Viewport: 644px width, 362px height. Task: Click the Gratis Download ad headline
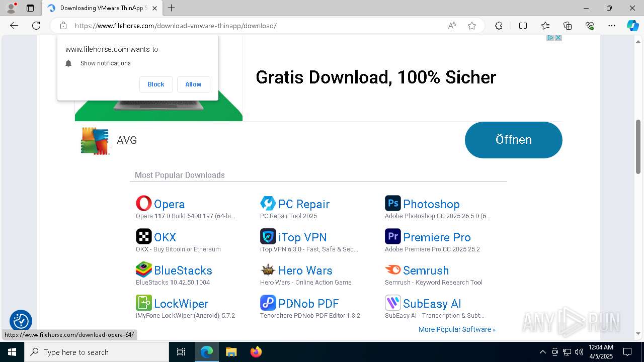376,77
